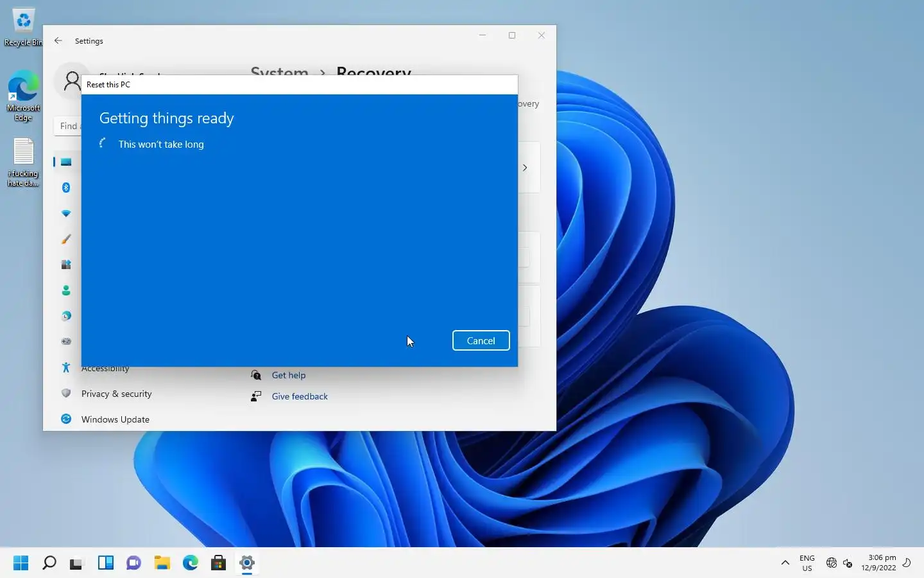924x578 pixels.
Task: Open Privacy & security settings
Action: pos(116,394)
